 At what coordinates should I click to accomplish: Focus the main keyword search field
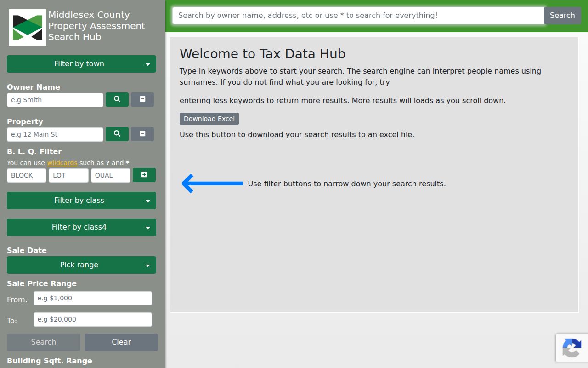tap(358, 15)
